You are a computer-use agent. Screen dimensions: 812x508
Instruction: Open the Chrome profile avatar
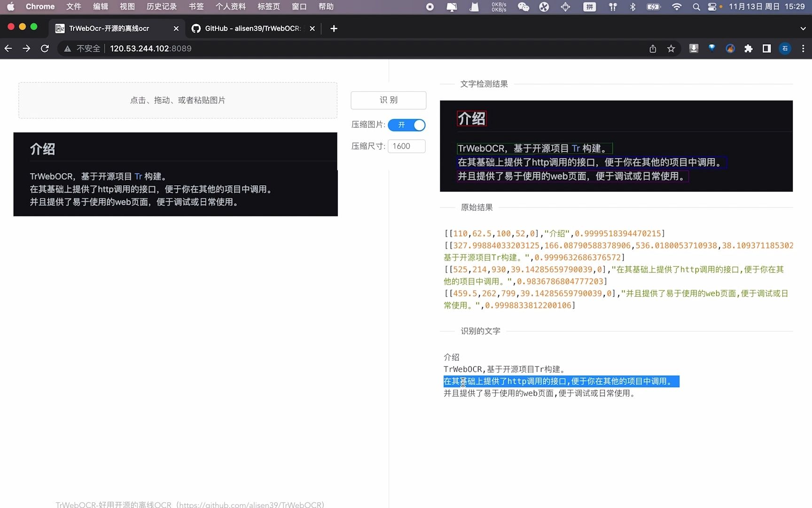(785, 48)
